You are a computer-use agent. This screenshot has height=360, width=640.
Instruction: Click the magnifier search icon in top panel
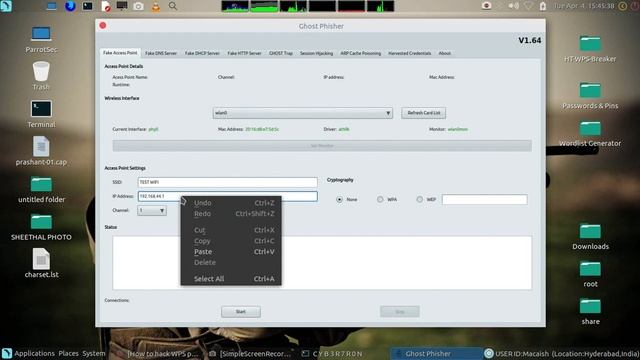(x=173, y=6)
